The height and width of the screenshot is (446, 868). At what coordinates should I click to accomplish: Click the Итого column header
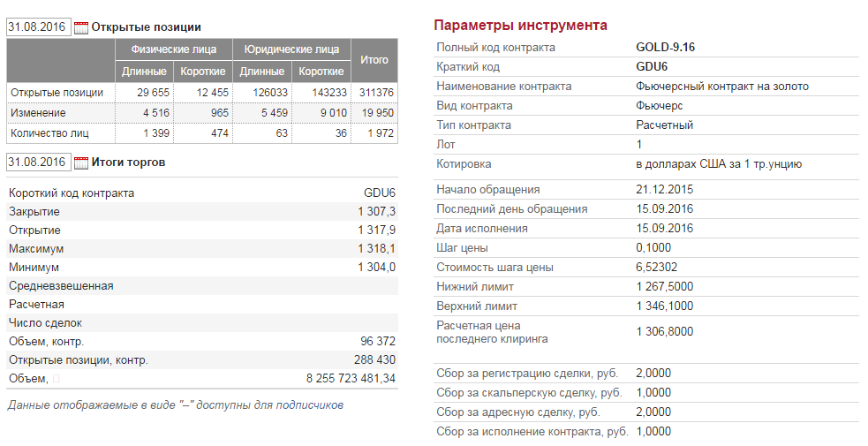click(x=374, y=60)
